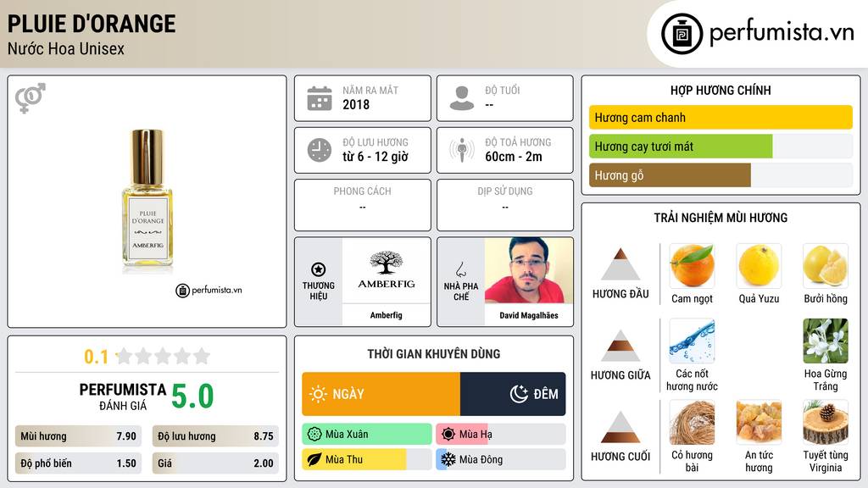The height and width of the screenshot is (488, 868).
Task: Click the Trải nghiệm mùi hương heading
Action: pos(721,218)
